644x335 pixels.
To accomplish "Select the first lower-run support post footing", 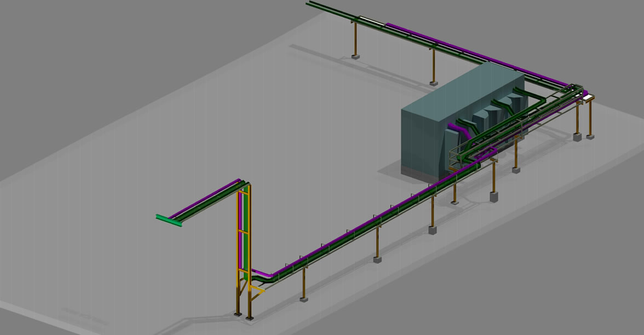I will coord(304,299).
